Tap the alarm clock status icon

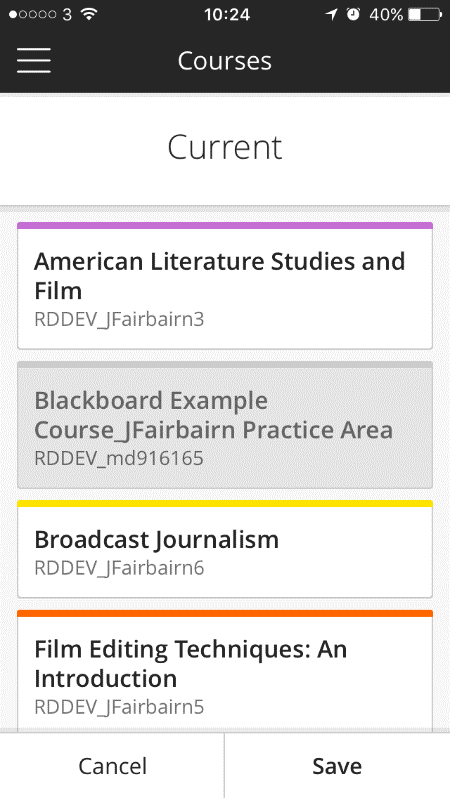pyautogui.click(x=353, y=14)
